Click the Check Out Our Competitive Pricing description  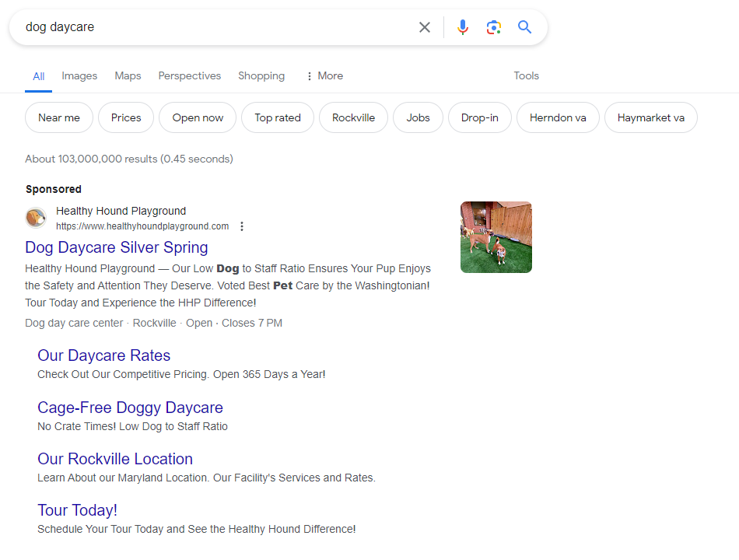pos(181,374)
